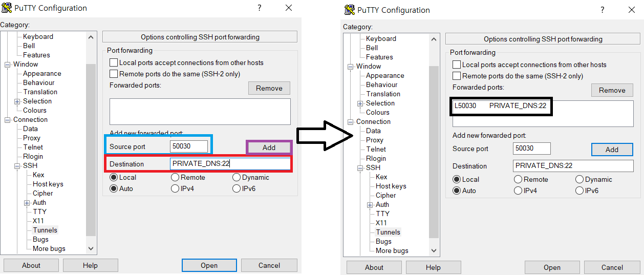Select the Dynamic radio button in right window
644x275 pixels.
coord(579,179)
